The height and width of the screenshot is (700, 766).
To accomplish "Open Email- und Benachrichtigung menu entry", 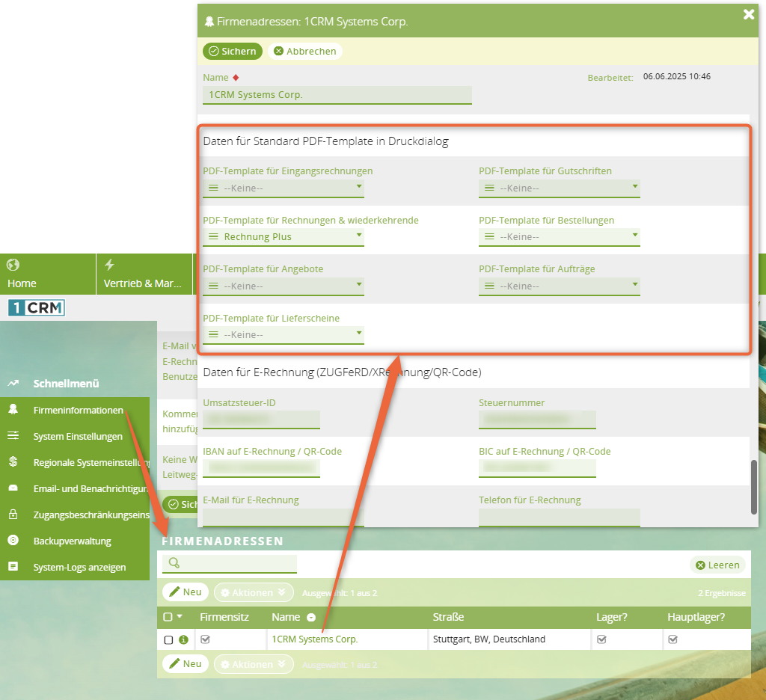I will 91,489.
